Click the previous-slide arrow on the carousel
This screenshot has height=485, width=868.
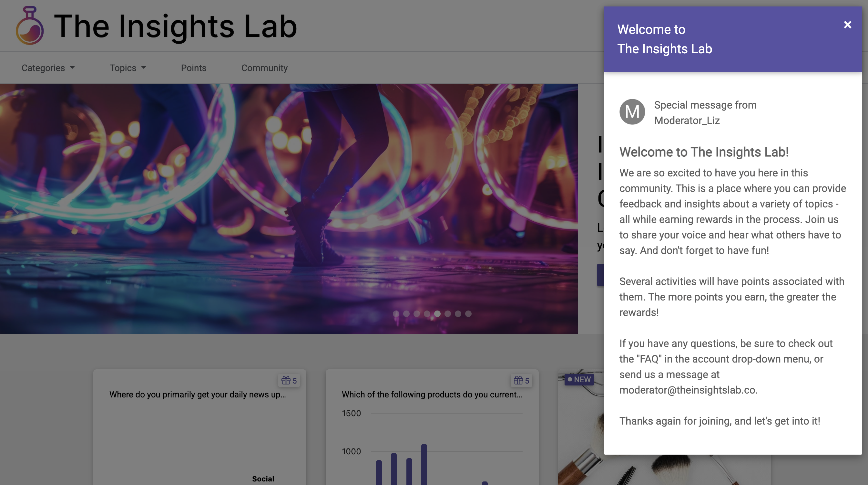15,208
